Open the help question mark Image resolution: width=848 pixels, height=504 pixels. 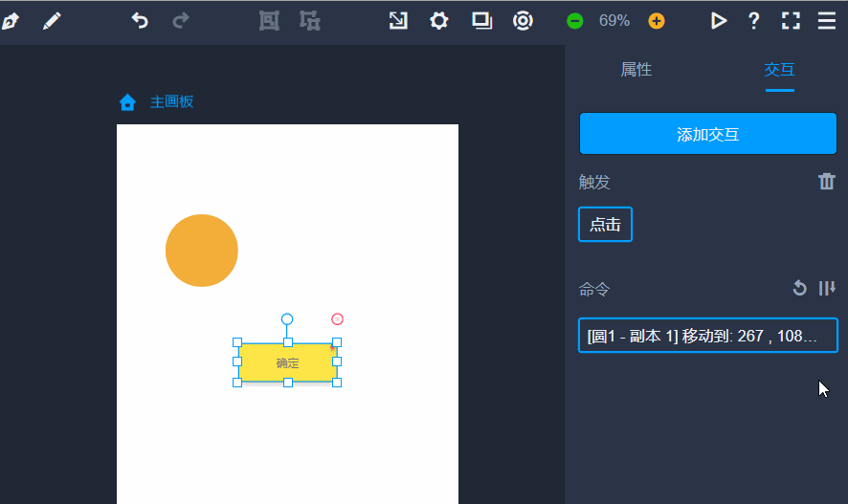753,21
